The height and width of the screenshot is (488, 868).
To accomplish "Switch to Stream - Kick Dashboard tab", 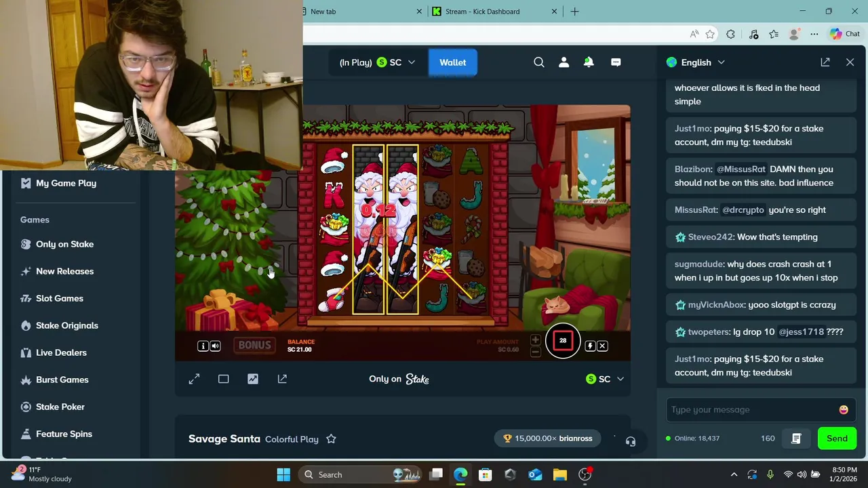I will coord(482,12).
